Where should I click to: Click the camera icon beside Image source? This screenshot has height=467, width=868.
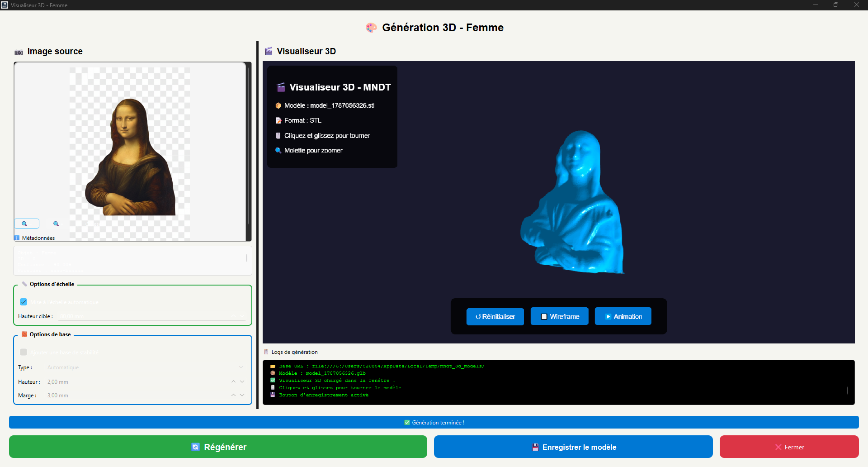(x=19, y=52)
